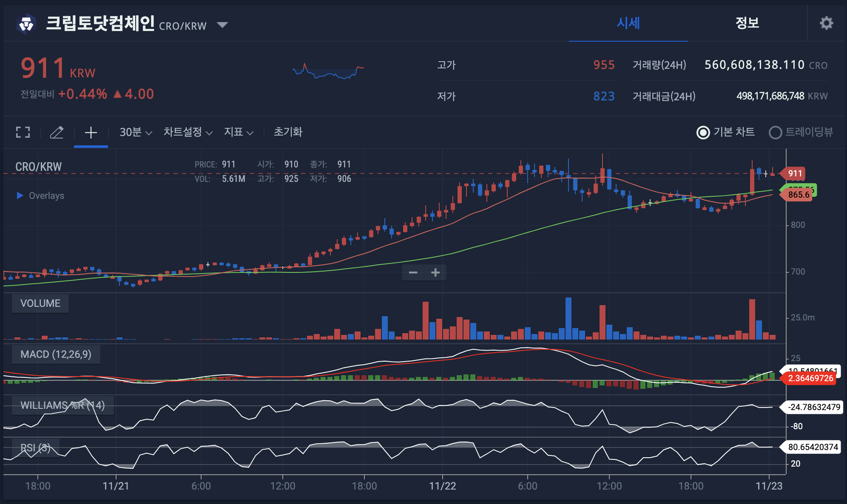Expand the Overlays disclosure triangle

click(20, 195)
